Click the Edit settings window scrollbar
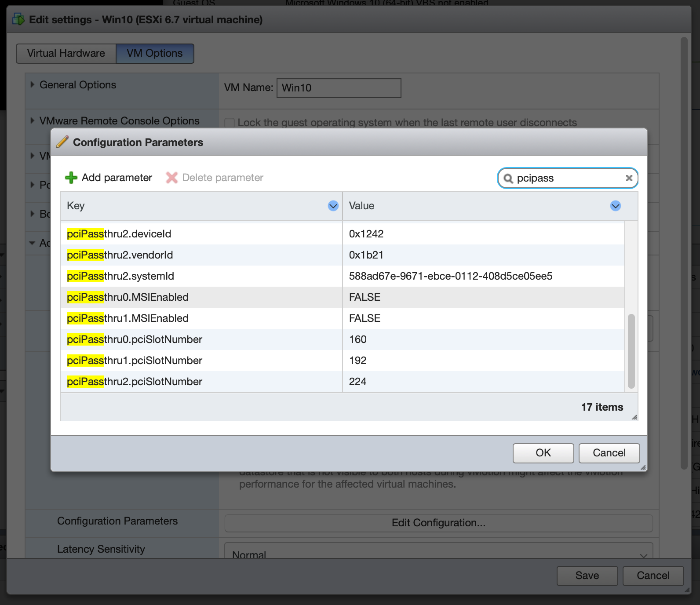This screenshot has width=700, height=605. [x=684, y=253]
